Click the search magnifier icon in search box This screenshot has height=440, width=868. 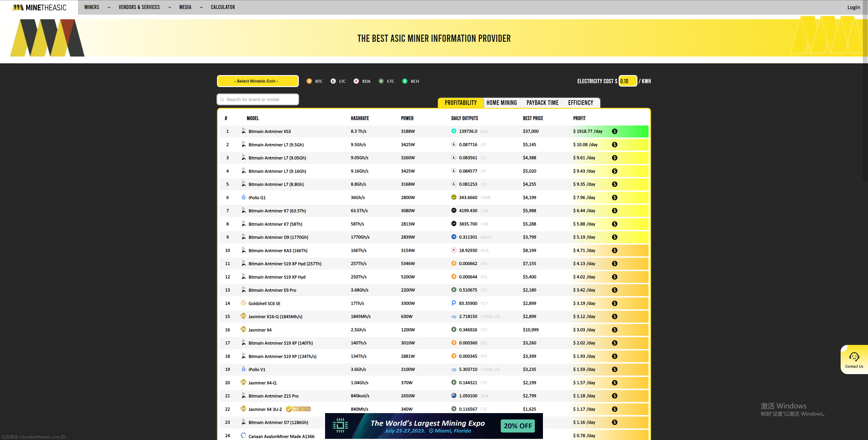click(222, 99)
